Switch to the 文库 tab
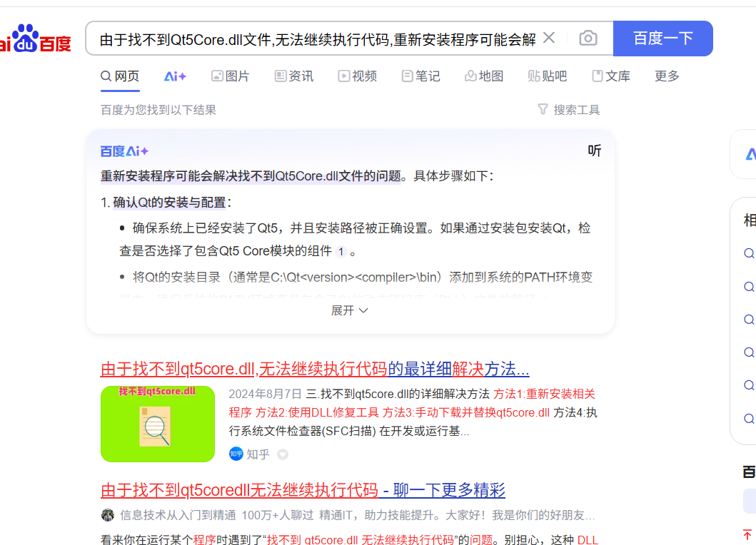 pos(611,76)
